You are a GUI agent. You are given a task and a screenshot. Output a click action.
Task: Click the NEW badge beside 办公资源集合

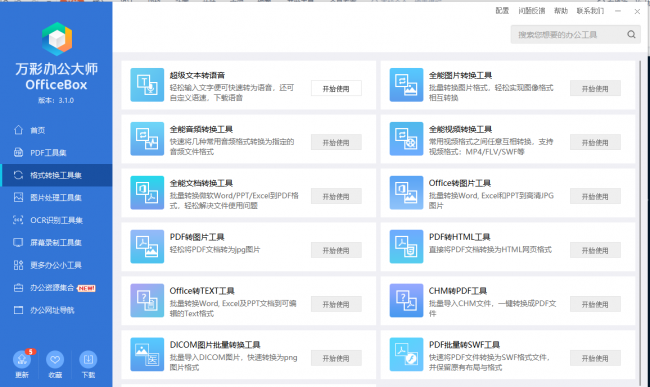point(87,288)
